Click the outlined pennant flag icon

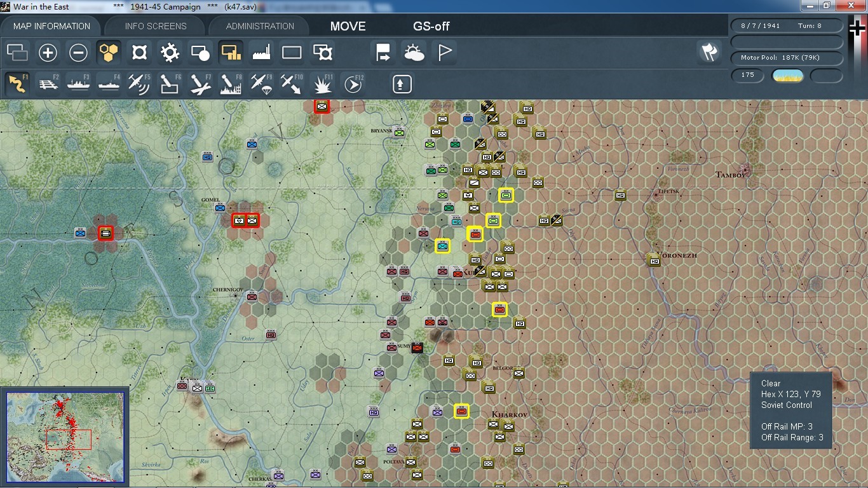coord(445,53)
